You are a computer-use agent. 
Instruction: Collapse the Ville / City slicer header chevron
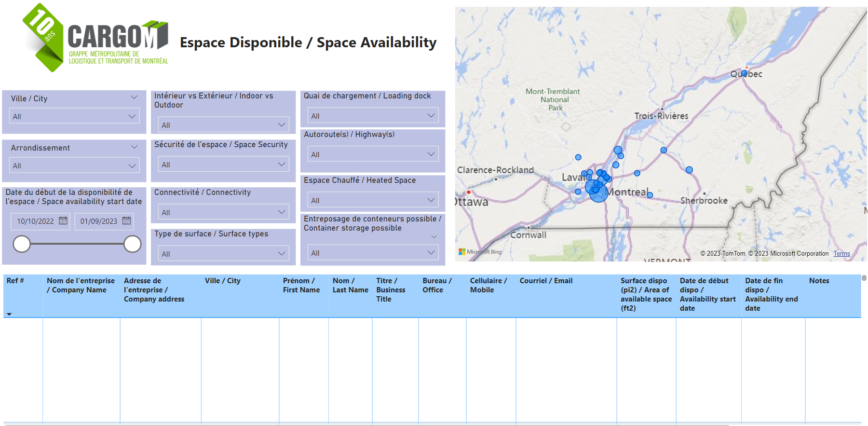pyautogui.click(x=134, y=97)
